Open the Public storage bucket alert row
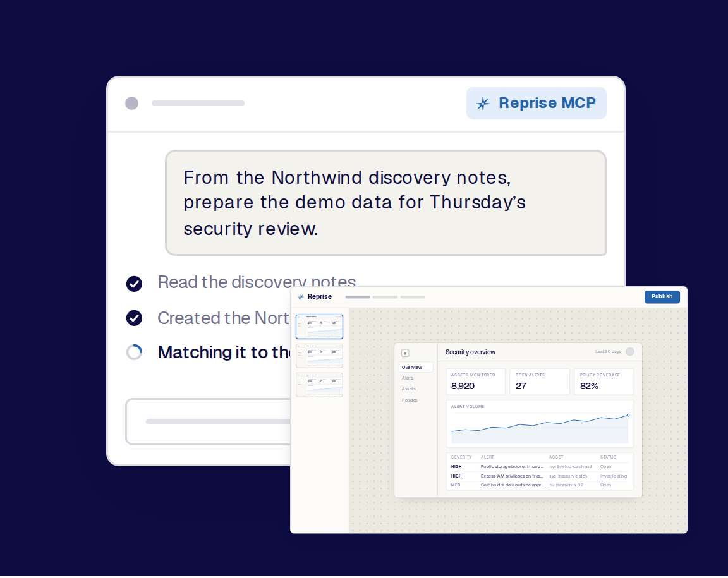 pos(540,467)
